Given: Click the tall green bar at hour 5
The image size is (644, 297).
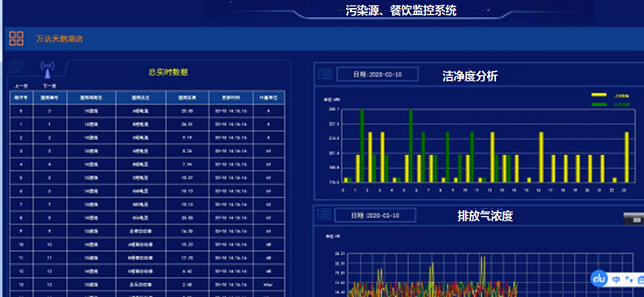Looking at the screenshot, I should click(411, 146).
